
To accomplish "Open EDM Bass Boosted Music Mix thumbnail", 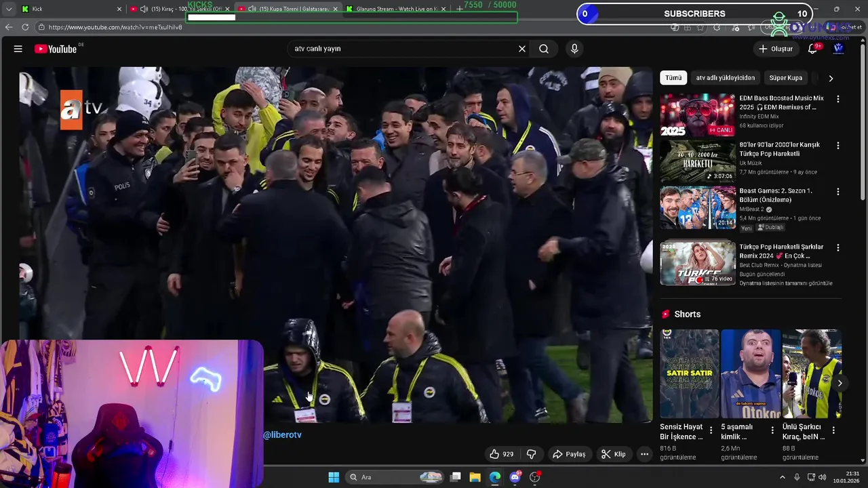I will 698,115.
